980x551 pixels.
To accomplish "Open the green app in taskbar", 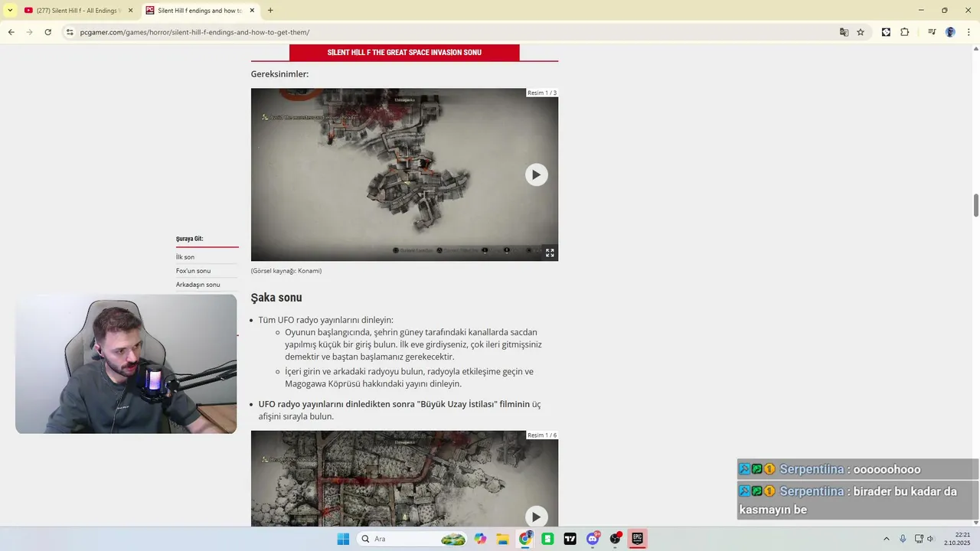I will (x=547, y=539).
